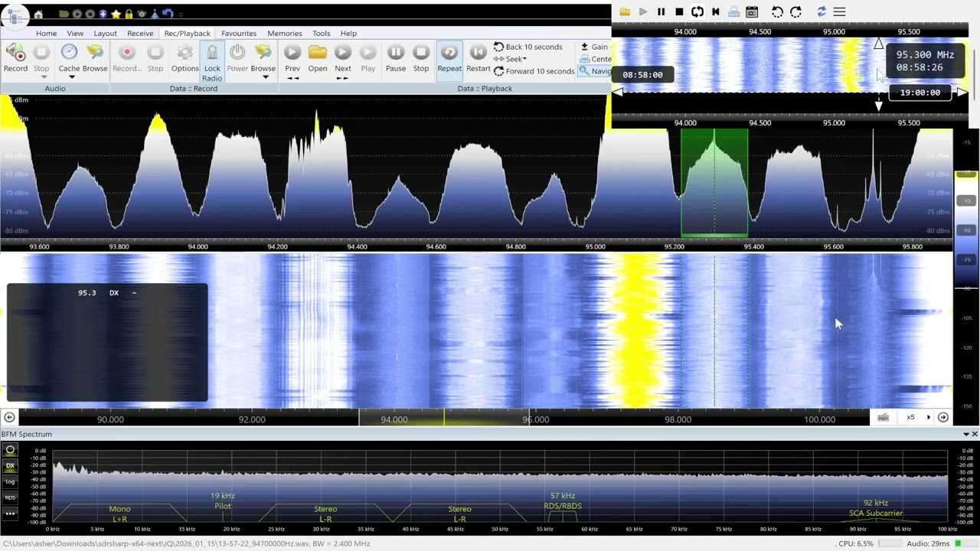Stop playback in navigator toolbar
The width and height of the screenshot is (980, 551).
coord(679,11)
